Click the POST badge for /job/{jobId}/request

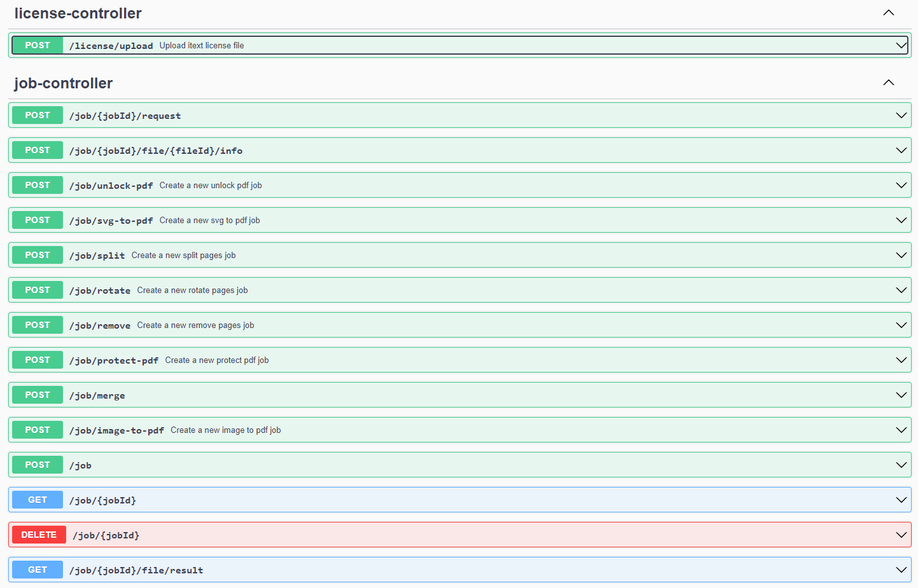click(38, 116)
